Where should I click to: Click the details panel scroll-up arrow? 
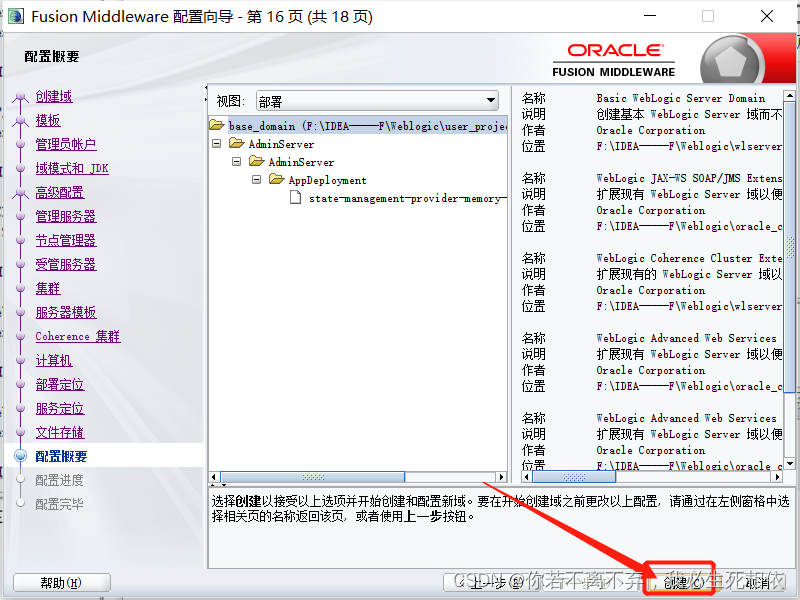click(790, 95)
